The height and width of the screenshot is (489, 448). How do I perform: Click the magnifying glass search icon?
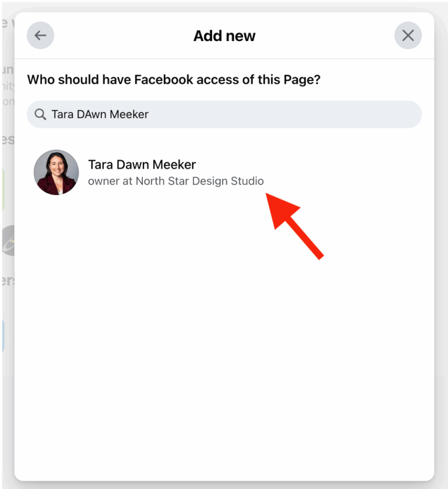[x=40, y=115]
